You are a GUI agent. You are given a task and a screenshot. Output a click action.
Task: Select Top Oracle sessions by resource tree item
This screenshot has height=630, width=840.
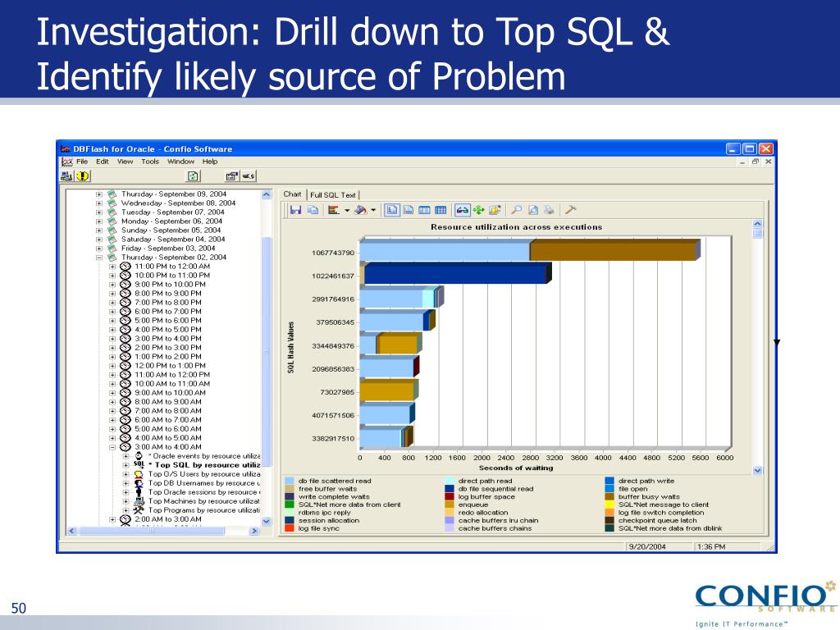pyautogui.click(x=204, y=492)
